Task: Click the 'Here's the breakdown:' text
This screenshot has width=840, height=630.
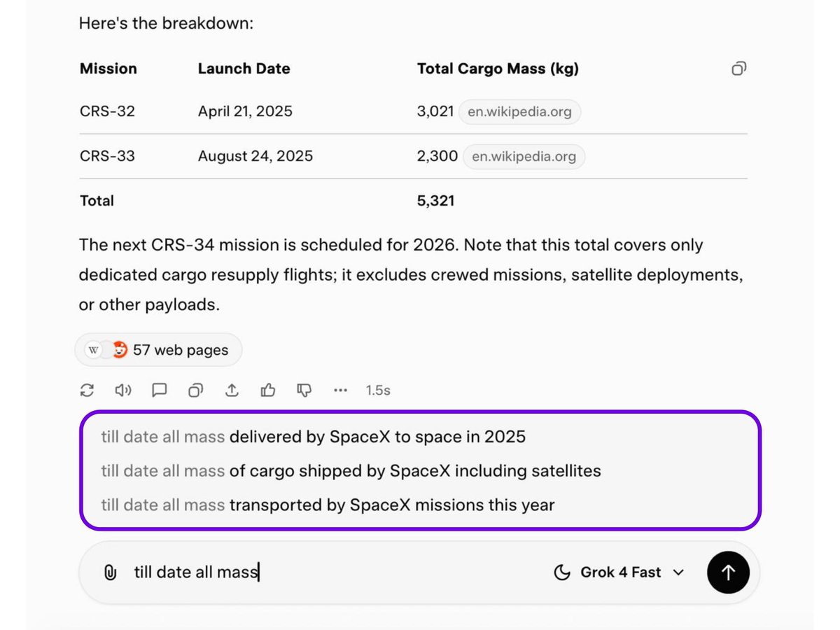Action: [x=166, y=24]
